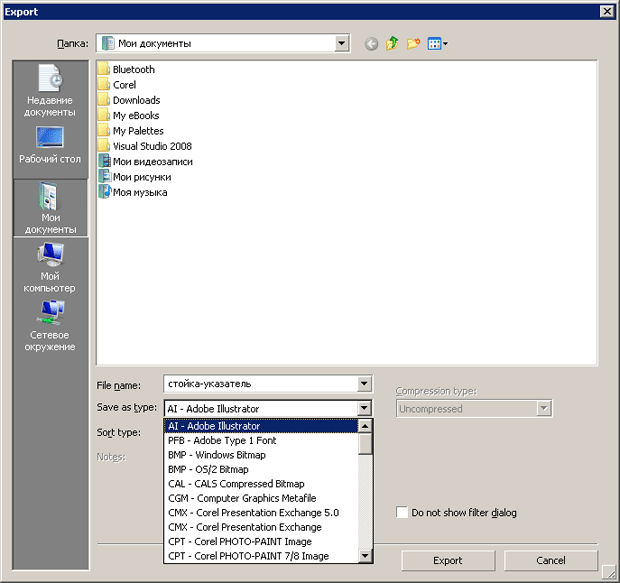
Task: Open the Views menu icon
Action: 437,44
